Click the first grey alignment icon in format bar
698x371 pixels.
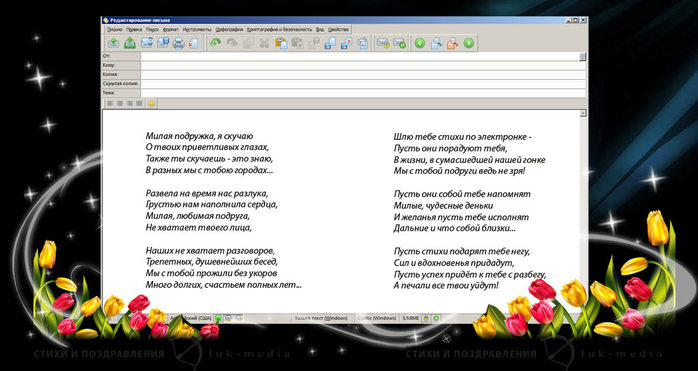coord(110,103)
